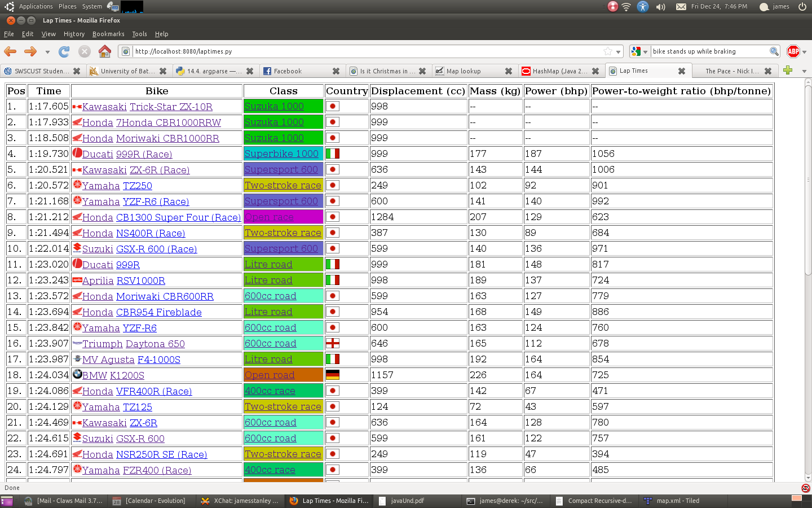The width and height of the screenshot is (812, 508).
Task: Open the volume icon in the top panel
Action: click(661, 7)
